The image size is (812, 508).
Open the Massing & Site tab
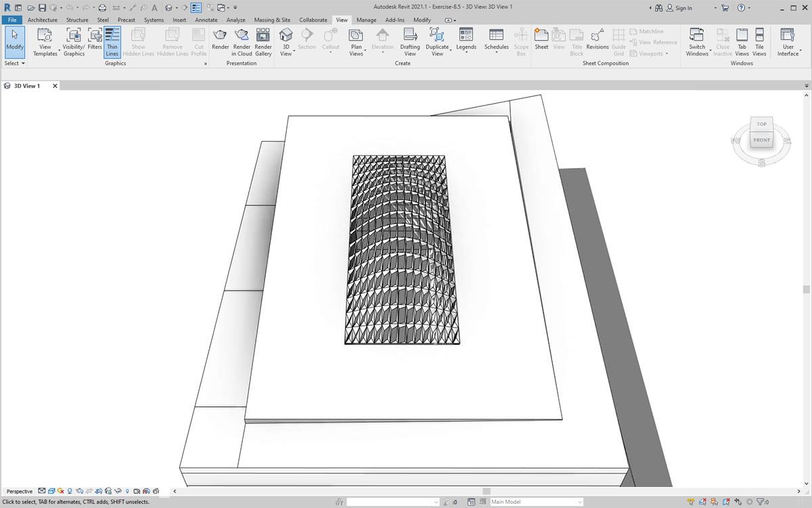tap(272, 20)
